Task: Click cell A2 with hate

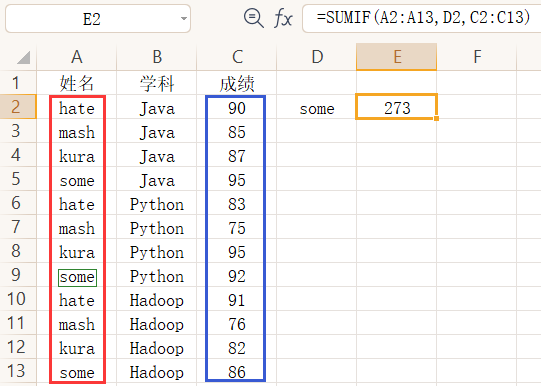Action: [77, 108]
